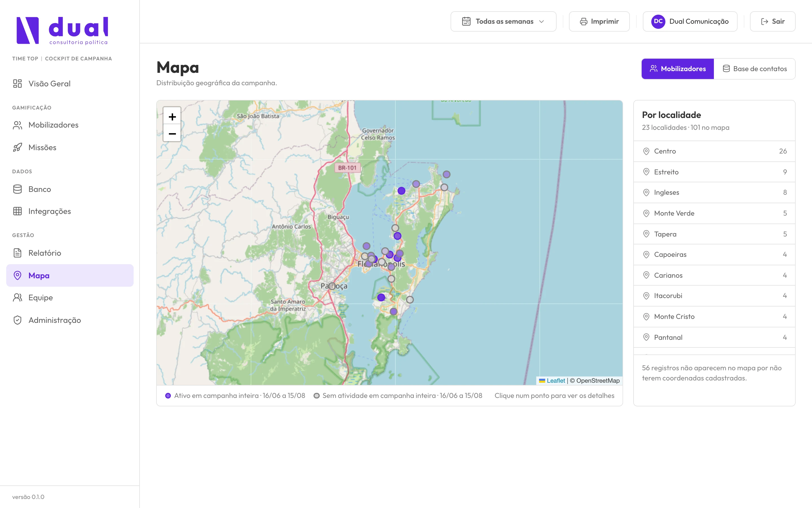The width and height of the screenshot is (812, 508).
Task: Select the Capoeiras locality row
Action: coord(714,255)
